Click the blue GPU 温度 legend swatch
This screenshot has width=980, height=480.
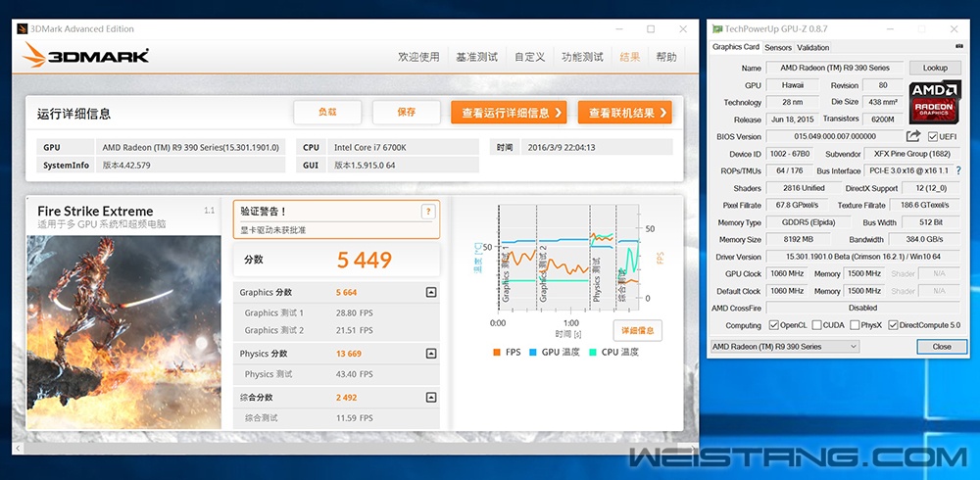point(532,353)
